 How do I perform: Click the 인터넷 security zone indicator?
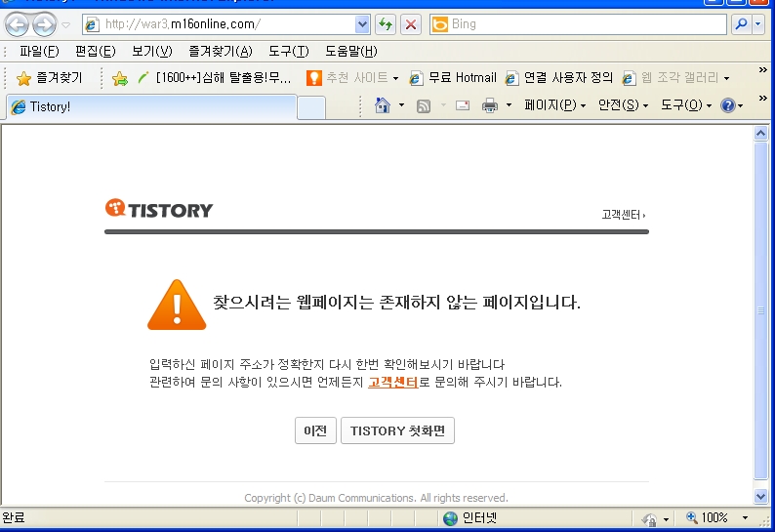point(469,518)
